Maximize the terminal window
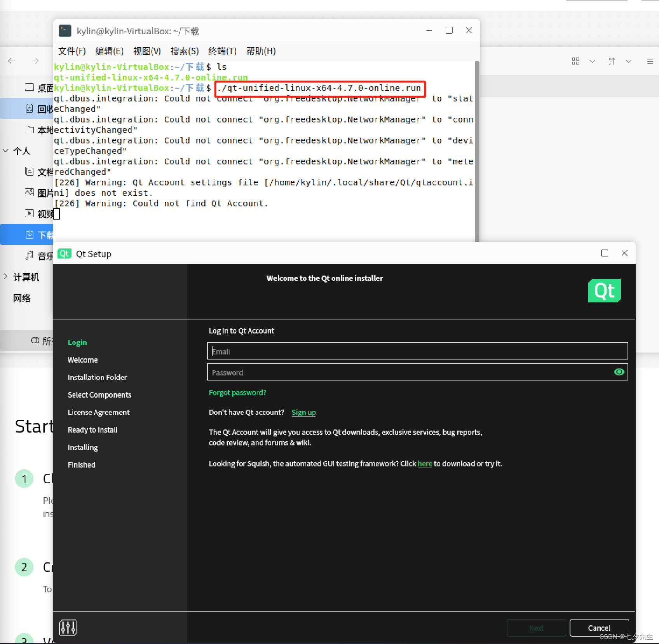The height and width of the screenshot is (644, 659). pos(449,30)
